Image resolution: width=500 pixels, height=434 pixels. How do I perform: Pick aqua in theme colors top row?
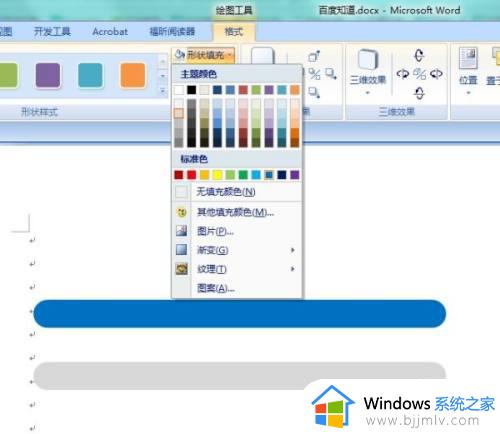coord(282,90)
